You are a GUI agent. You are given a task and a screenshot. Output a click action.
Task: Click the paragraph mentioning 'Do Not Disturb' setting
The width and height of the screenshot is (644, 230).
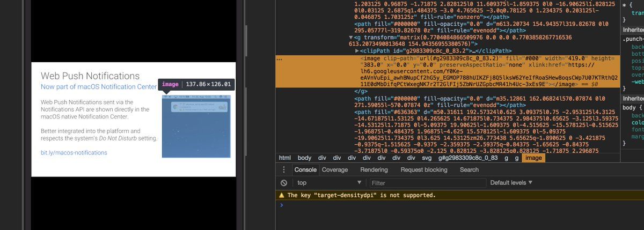point(99,135)
